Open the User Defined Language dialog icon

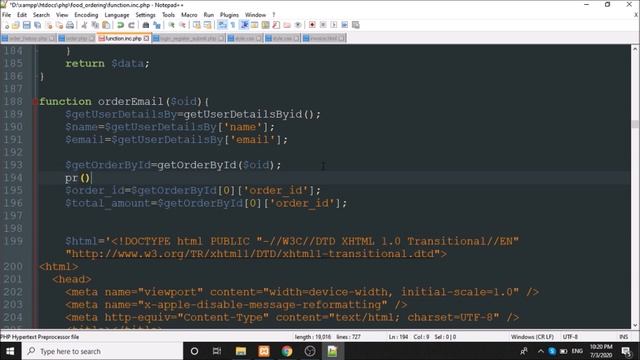click(x=254, y=25)
